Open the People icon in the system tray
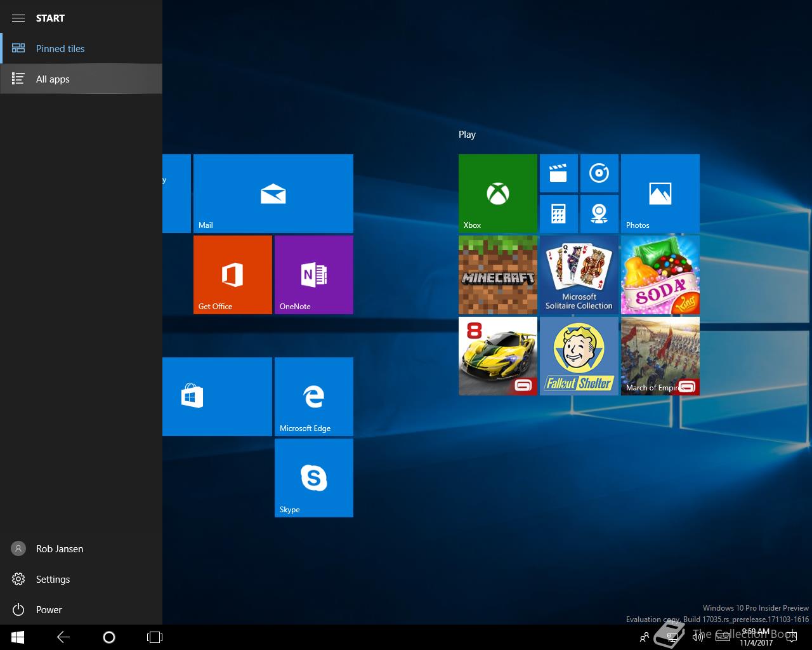This screenshot has height=650, width=812. tap(645, 637)
